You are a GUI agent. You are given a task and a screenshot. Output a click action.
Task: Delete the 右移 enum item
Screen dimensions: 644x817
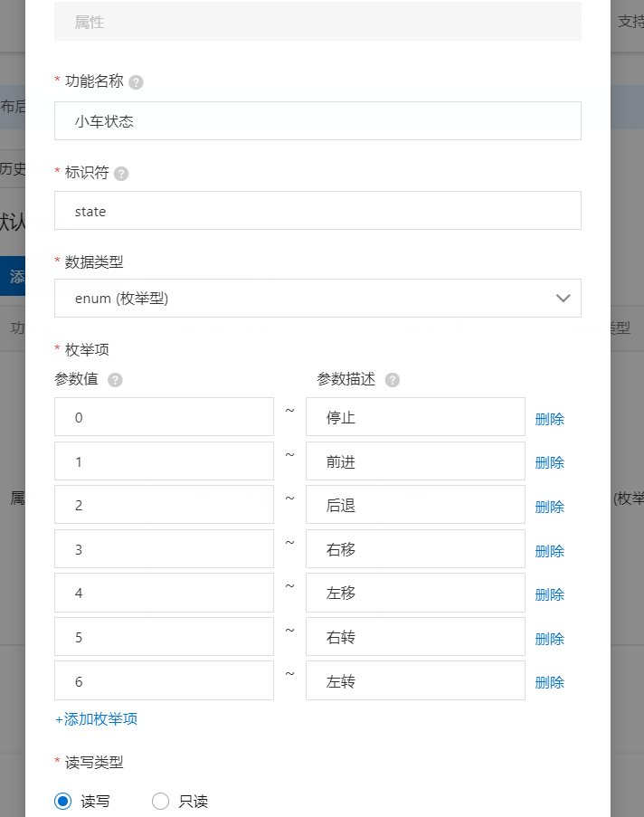click(x=549, y=549)
